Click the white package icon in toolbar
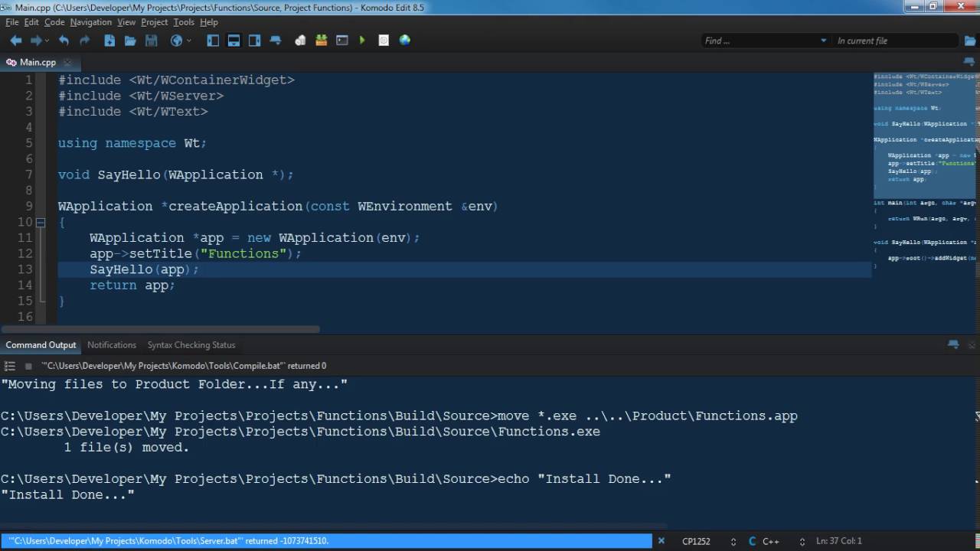The image size is (980, 551). point(301,41)
